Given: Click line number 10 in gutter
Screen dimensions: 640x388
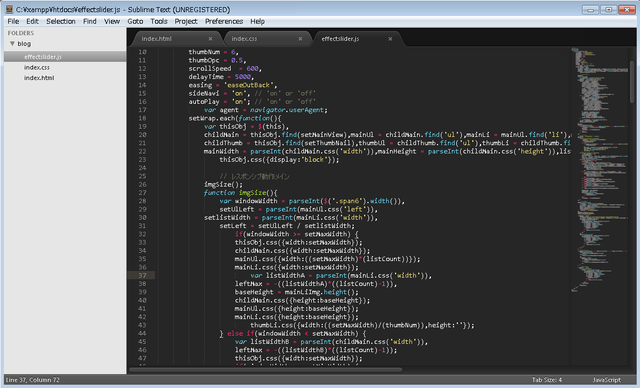Looking at the screenshot, I should click(x=142, y=52).
